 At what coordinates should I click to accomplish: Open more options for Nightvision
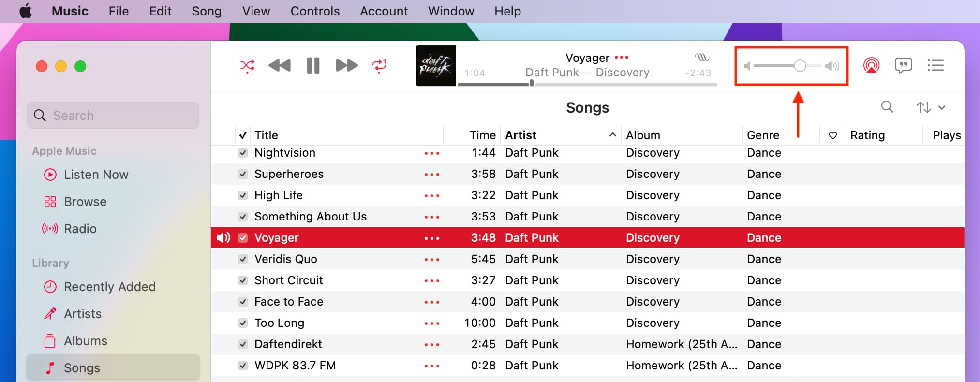click(432, 153)
